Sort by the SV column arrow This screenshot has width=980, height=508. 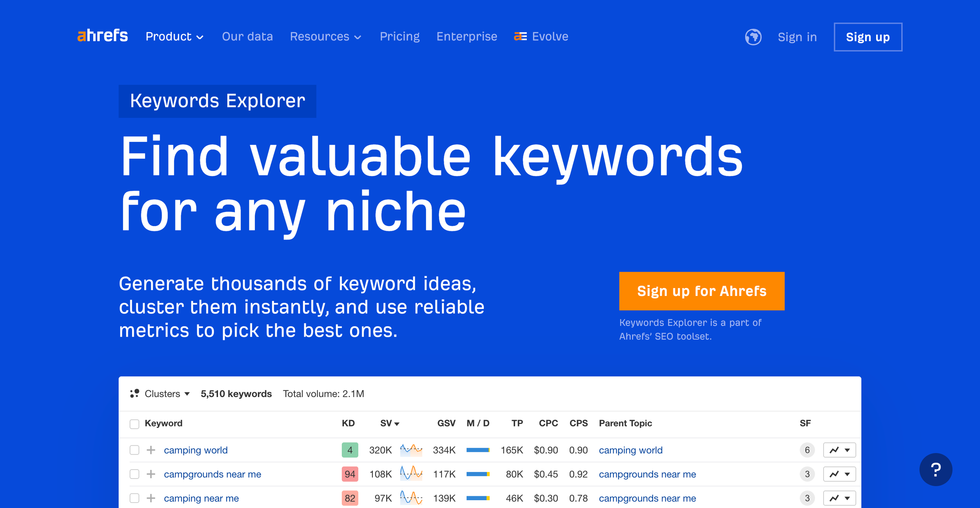pos(397,424)
